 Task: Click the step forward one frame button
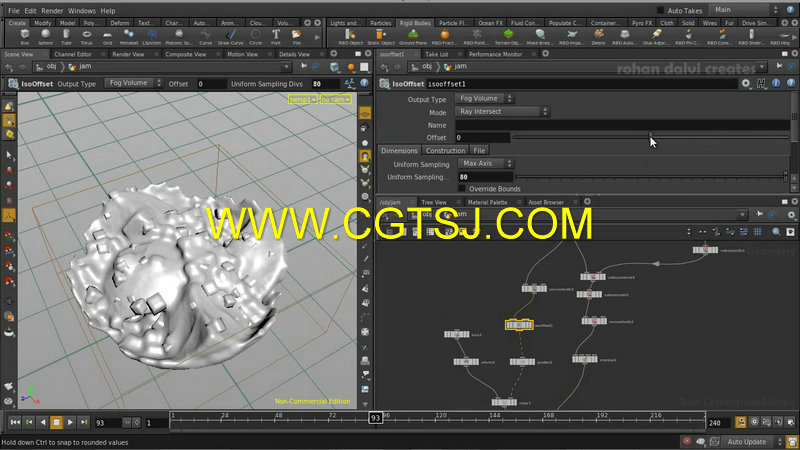pyautogui.click(x=84, y=422)
